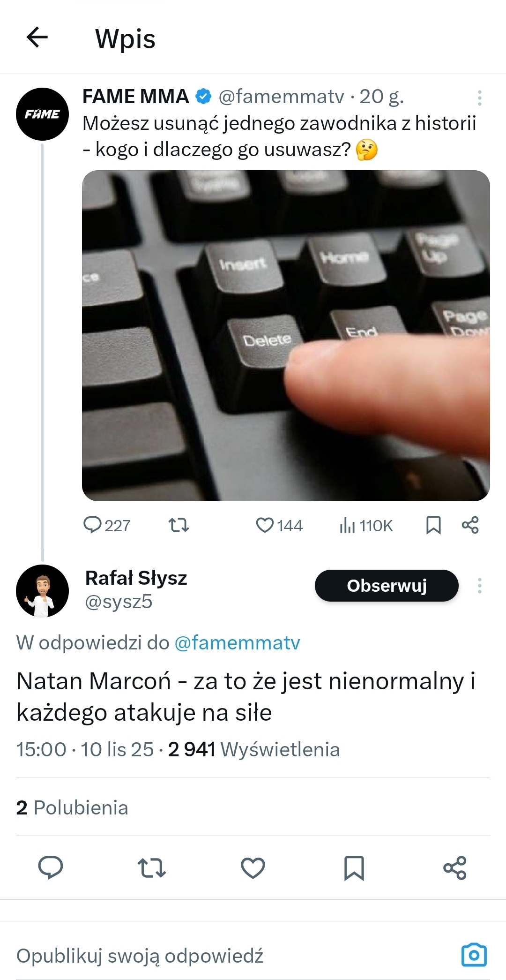Tap the 'Opublikuj swoją odpowiedź' reply field
The width and height of the screenshot is (506, 980).
pos(187,956)
